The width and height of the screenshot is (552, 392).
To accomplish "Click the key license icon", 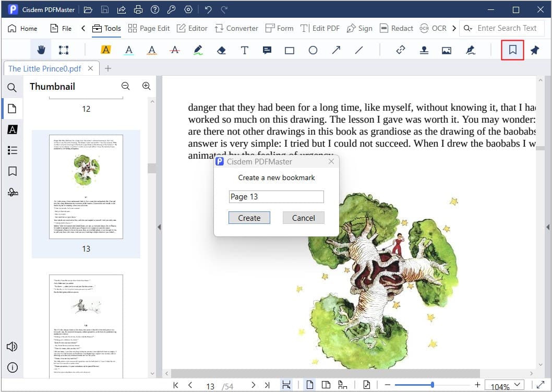I will coord(172,9).
